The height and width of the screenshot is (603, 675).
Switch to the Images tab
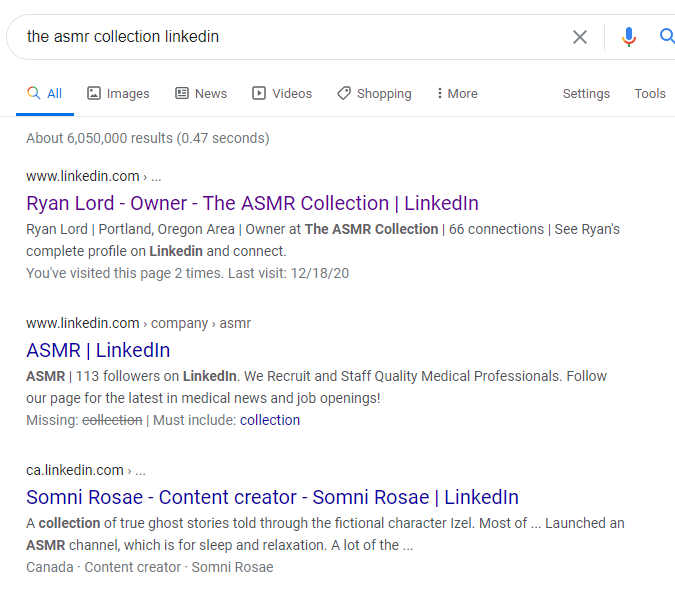[x=118, y=93]
